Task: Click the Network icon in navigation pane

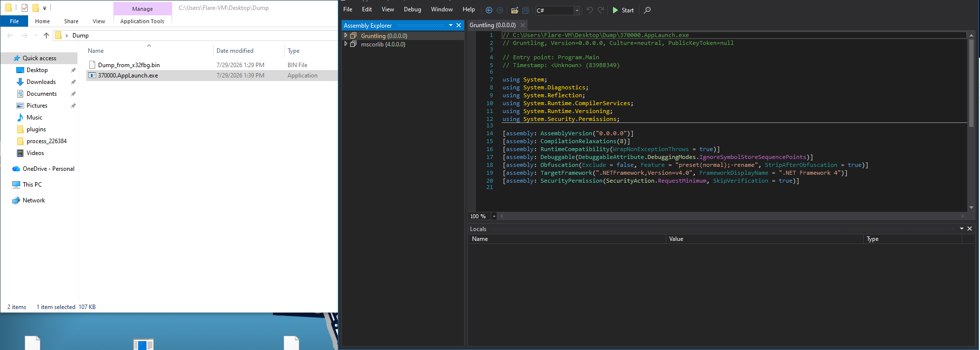Action: [16, 200]
